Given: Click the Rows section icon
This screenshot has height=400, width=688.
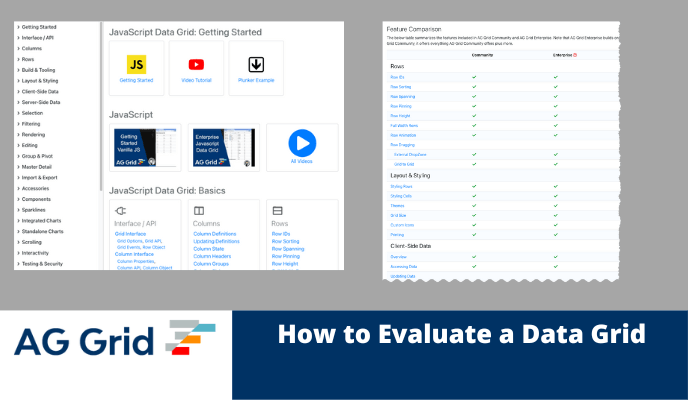Looking at the screenshot, I should click(x=277, y=211).
